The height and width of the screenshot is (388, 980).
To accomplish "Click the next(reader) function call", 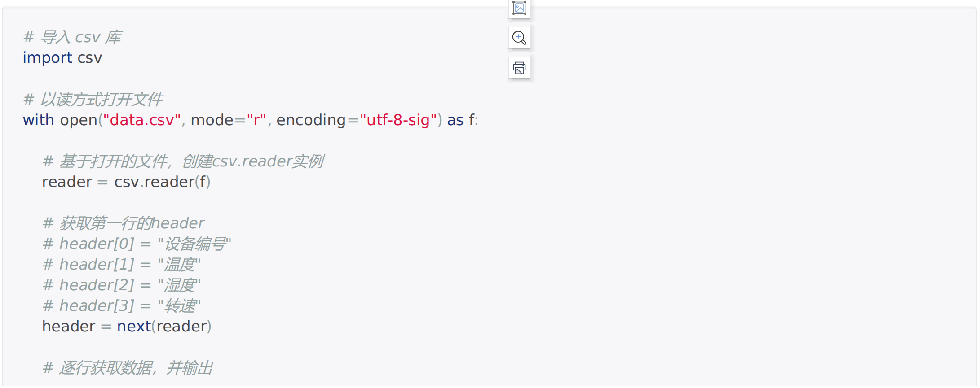I will click(164, 327).
